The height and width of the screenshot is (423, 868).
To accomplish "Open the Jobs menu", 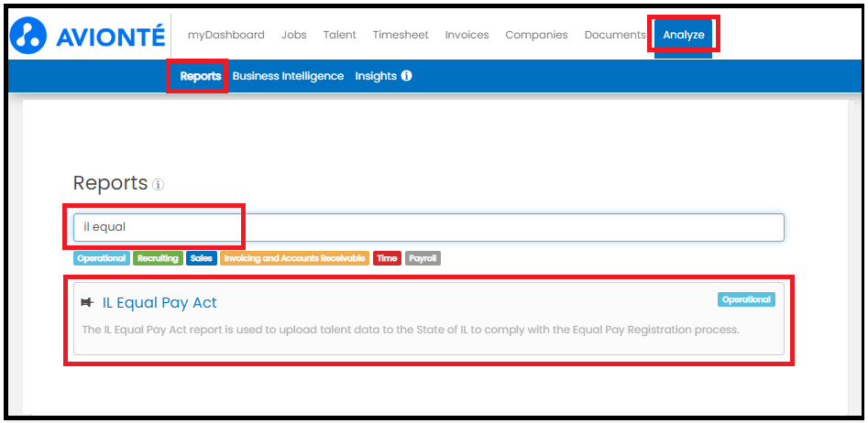I will 294,35.
